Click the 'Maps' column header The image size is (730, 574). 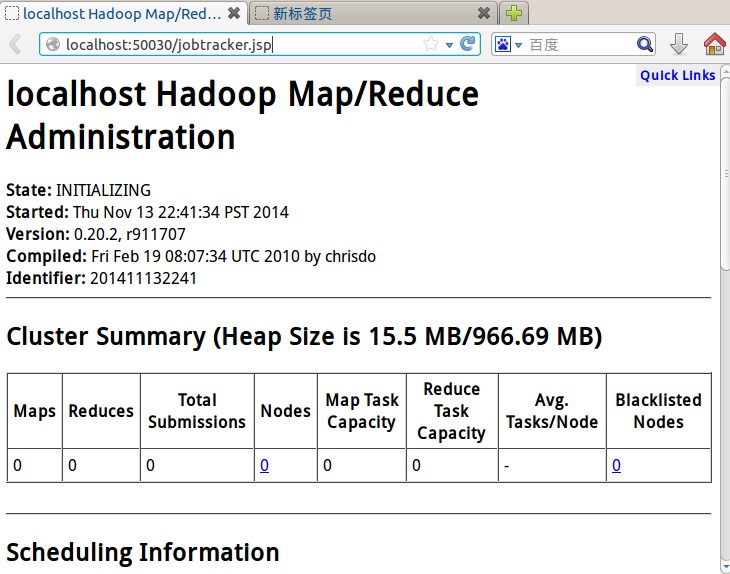coord(34,411)
